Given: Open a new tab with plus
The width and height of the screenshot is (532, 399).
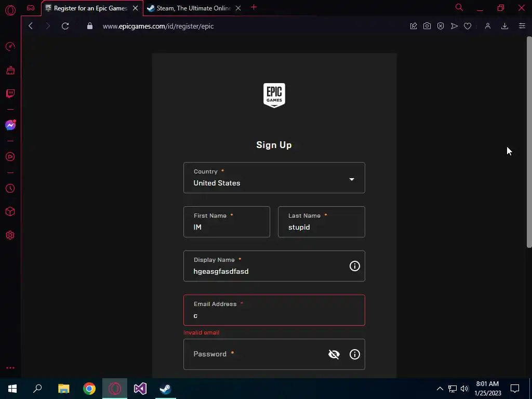Looking at the screenshot, I should coord(254,7).
